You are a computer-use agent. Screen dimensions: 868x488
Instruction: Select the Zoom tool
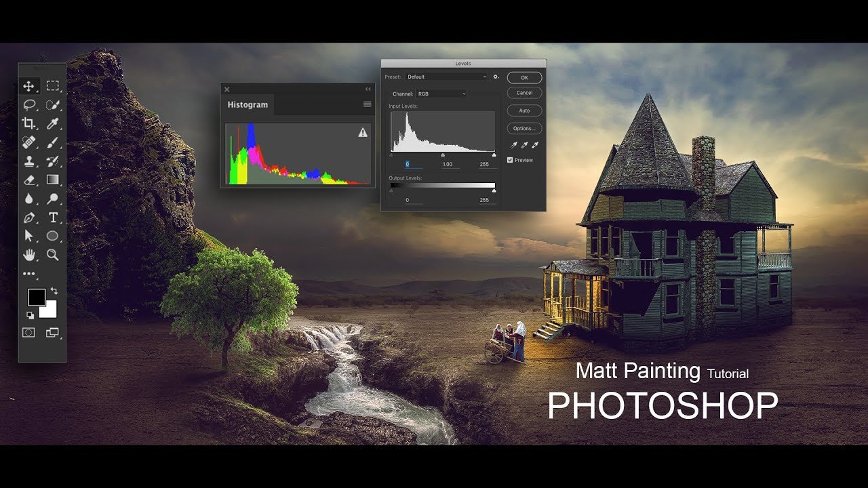[x=52, y=255]
